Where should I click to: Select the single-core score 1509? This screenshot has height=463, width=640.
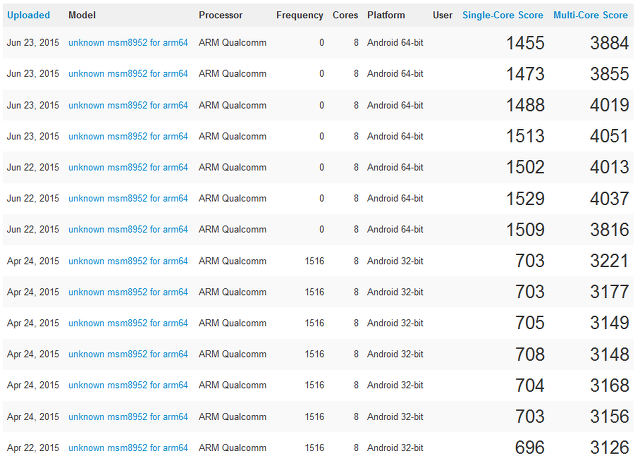click(525, 230)
